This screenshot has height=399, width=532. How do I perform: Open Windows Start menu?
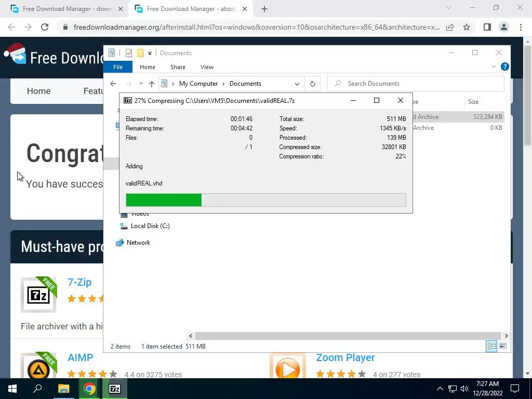pyautogui.click(x=12, y=389)
